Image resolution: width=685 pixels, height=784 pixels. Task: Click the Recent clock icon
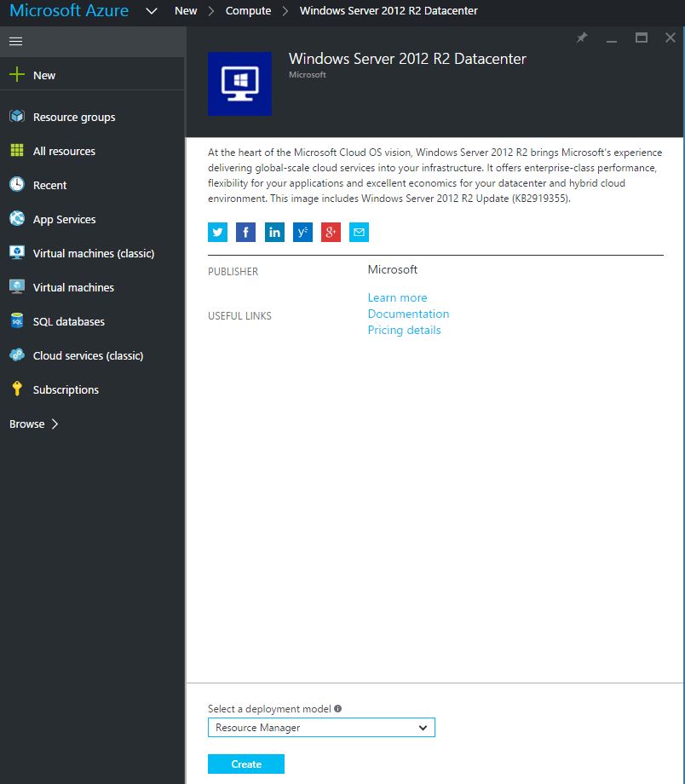pyautogui.click(x=17, y=184)
